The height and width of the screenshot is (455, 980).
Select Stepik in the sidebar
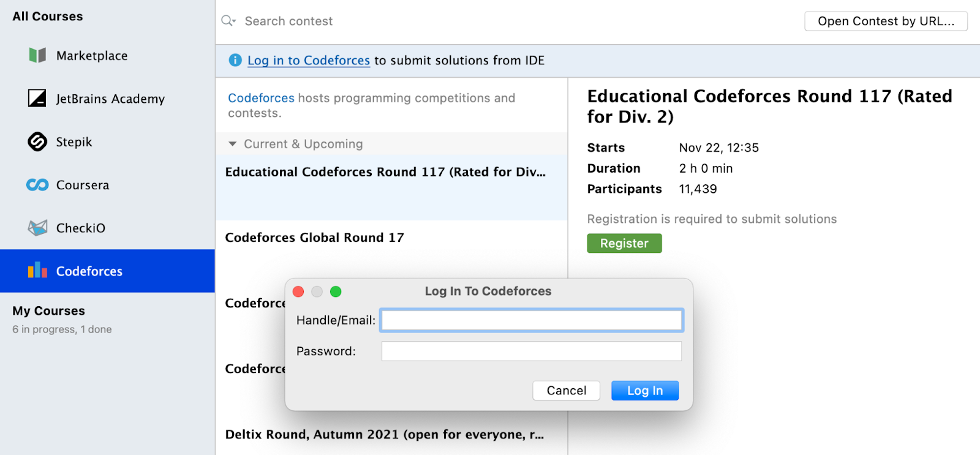tap(74, 142)
